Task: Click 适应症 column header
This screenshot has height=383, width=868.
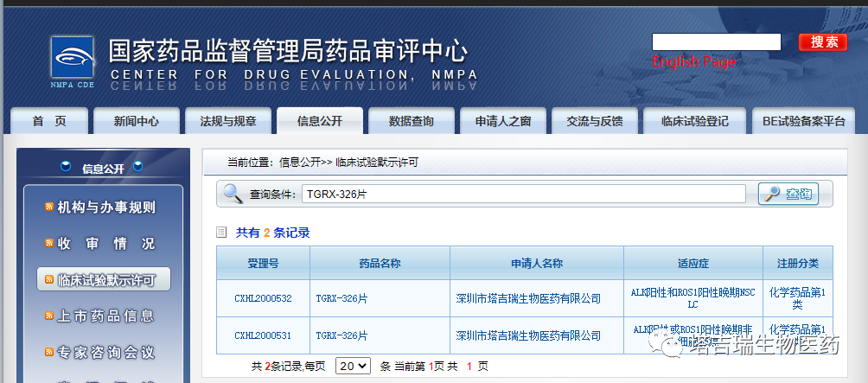Action: point(693,264)
